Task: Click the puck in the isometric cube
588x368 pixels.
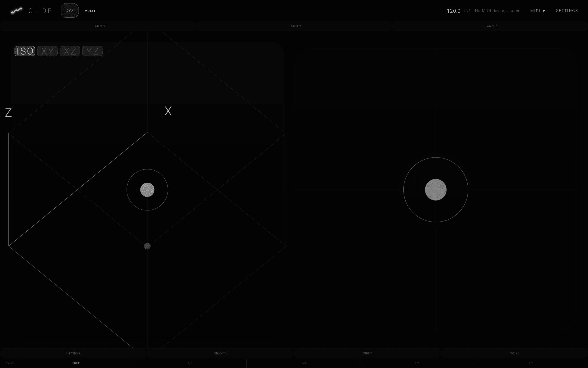Action: pyautogui.click(x=147, y=190)
